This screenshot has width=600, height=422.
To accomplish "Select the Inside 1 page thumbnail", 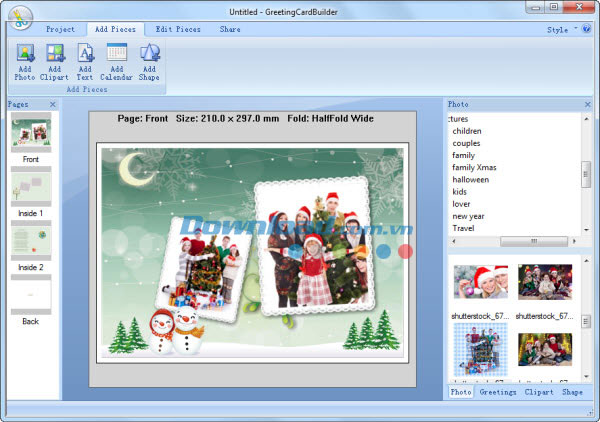I will (30, 190).
